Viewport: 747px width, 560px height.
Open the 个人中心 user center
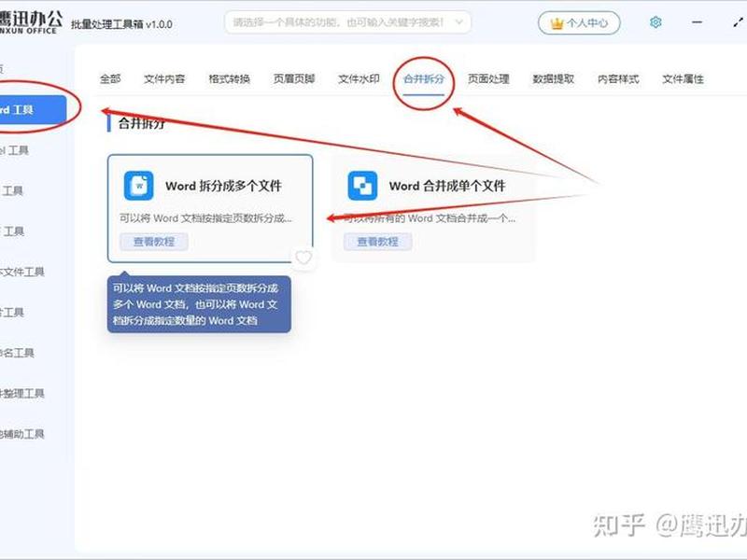tap(579, 22)
